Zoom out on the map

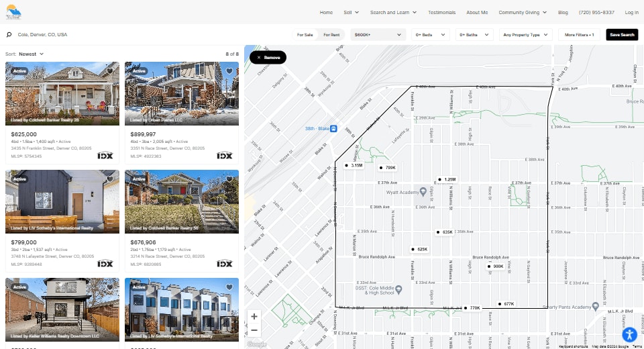[x=254, y=330]
